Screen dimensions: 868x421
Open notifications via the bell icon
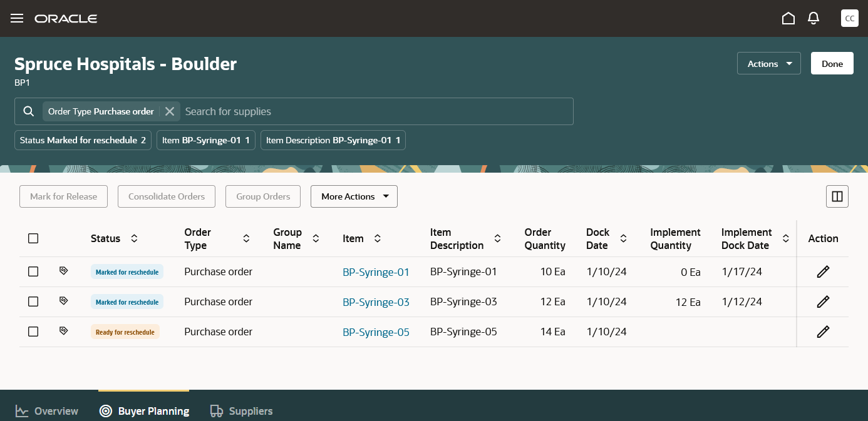(x=814, y=18)
